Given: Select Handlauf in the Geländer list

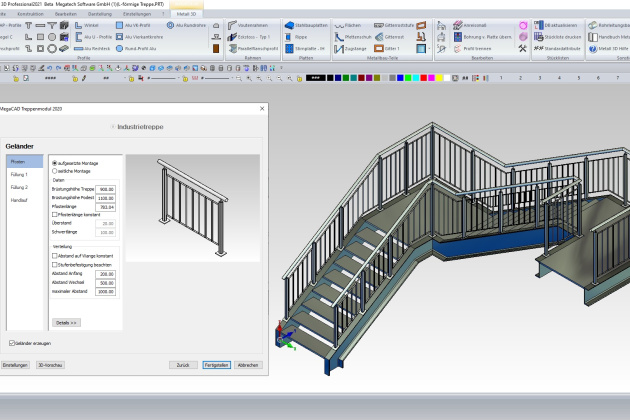Looking at the screenshot, I should [19, 201].
